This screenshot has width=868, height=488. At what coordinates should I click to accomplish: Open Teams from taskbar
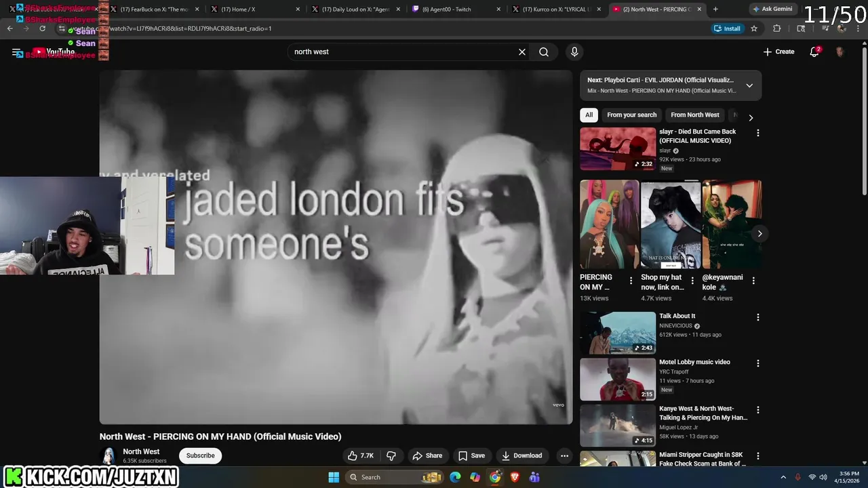point(534,477)
